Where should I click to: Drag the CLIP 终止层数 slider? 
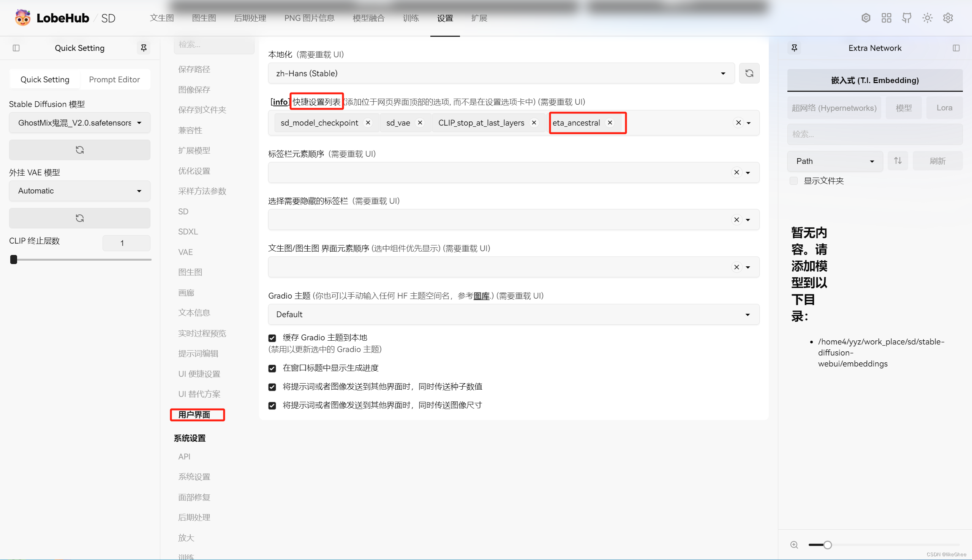tap(13, 260)
